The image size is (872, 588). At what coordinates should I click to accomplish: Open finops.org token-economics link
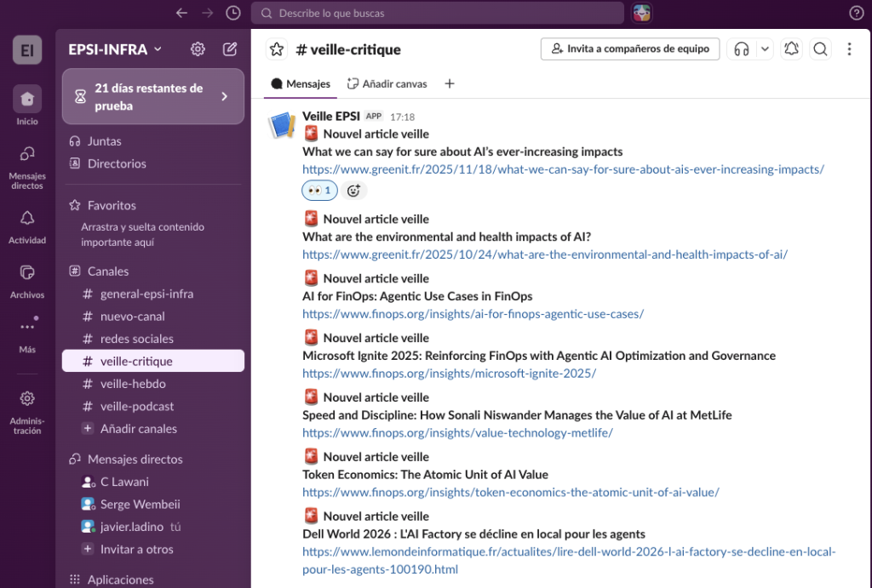pos(511,493)
